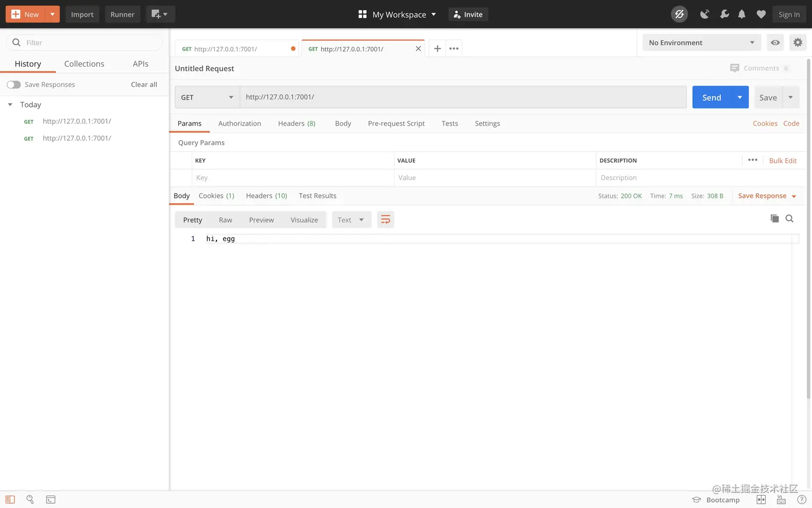Screen dimensions: 812x508
Task: Open the response Cookies (1) tab
Action: (216, 196)
